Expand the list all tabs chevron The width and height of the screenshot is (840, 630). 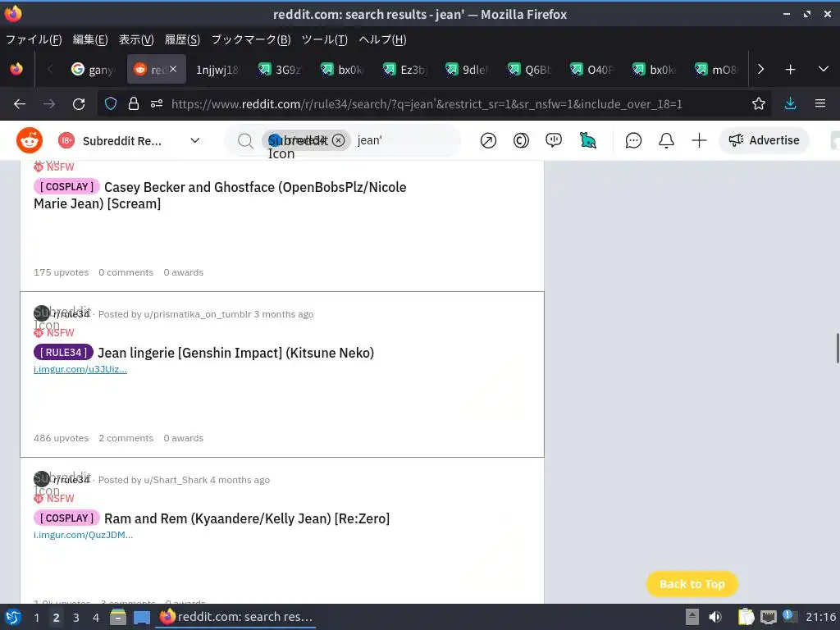click(824, 69)
